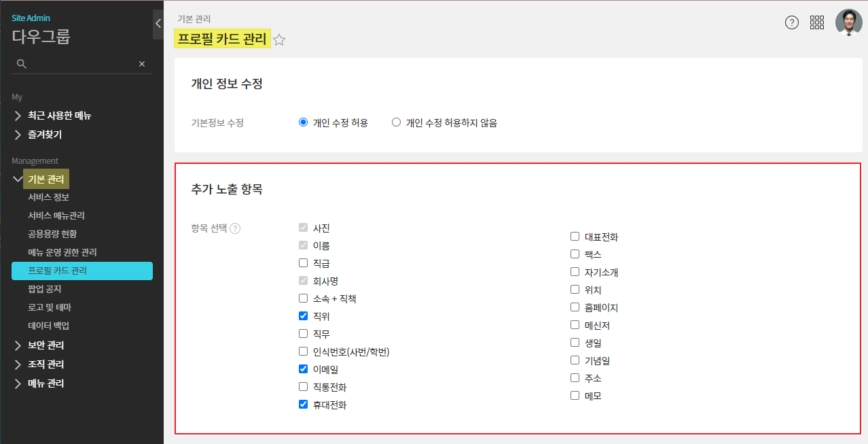Collapse the sidebar using the arrow handle
Viewport: 868px width, 444px height.
click(158, 23)
